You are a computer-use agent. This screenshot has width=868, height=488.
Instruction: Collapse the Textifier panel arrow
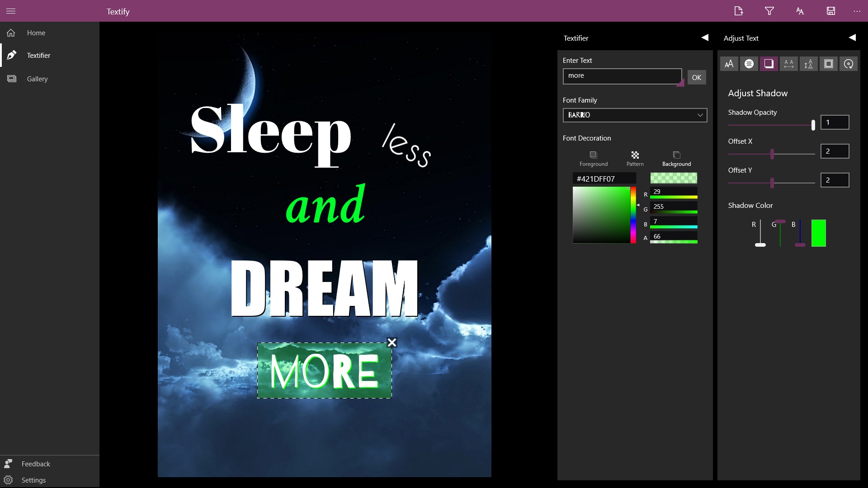click(705, 38)
